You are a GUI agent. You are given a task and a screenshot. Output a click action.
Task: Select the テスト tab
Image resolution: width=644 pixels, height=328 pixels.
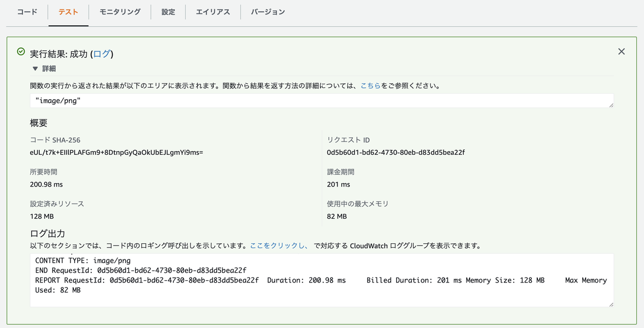coord(68,12)
